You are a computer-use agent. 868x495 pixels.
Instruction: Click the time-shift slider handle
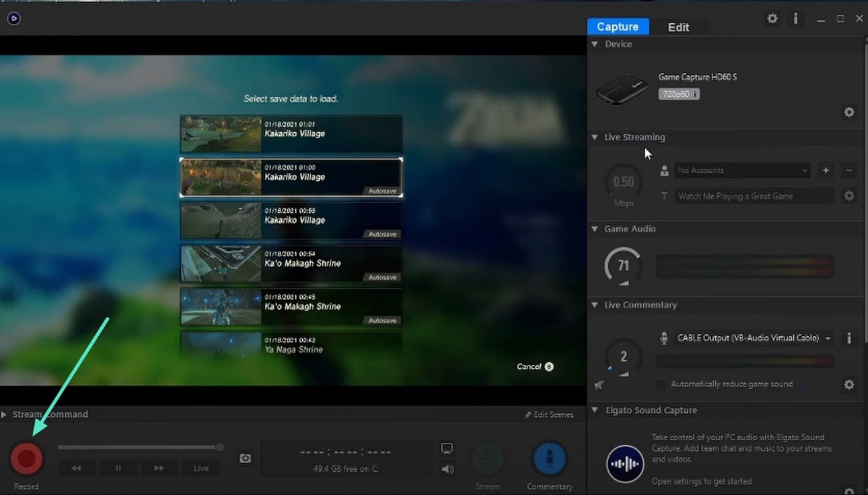pyautogui.click(x=220, y=447)
